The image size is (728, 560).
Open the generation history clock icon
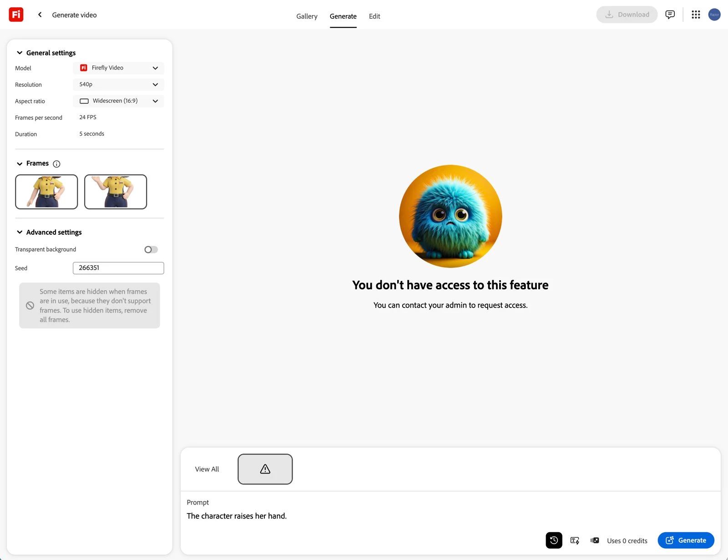coord(554,540)
